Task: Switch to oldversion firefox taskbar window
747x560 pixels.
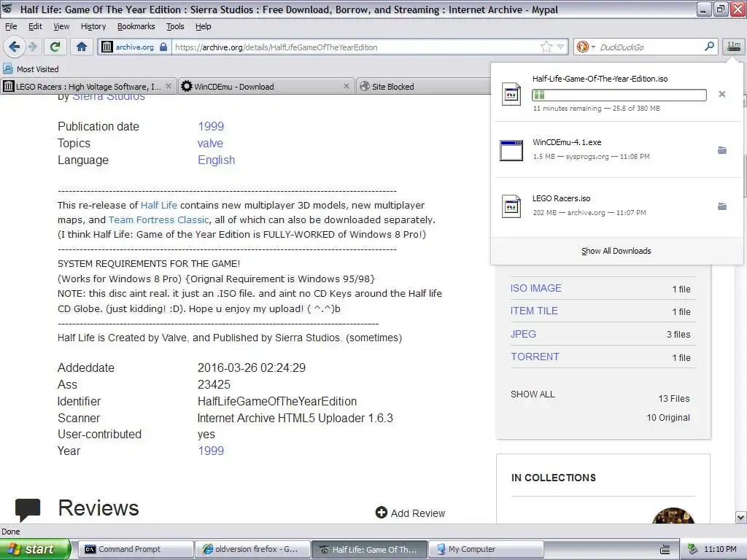Action: click(252, 549)
